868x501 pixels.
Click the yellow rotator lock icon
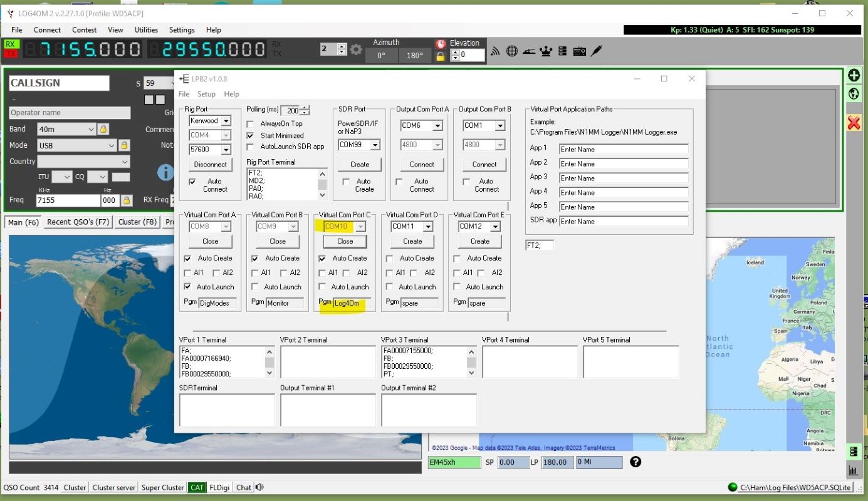[441, 56]
